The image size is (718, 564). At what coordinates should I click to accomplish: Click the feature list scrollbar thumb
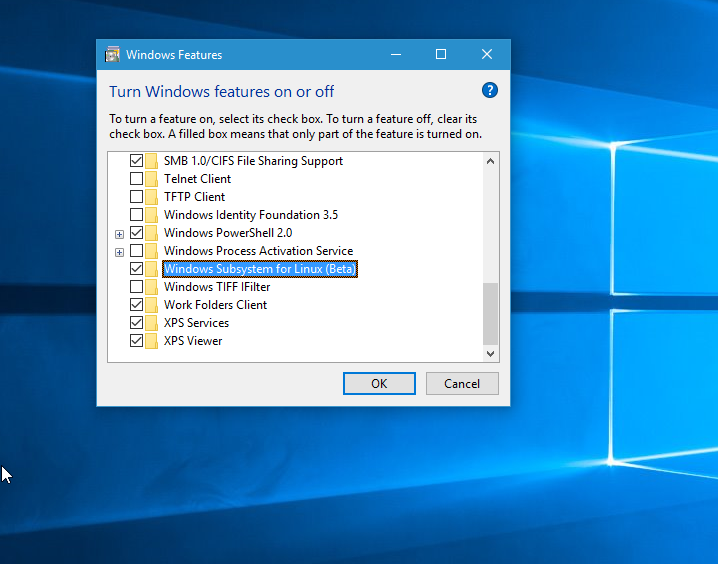pos(490,314)
